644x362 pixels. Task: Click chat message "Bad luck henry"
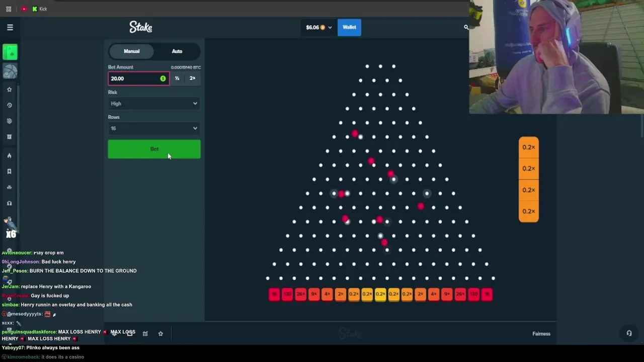click(59, 261)
